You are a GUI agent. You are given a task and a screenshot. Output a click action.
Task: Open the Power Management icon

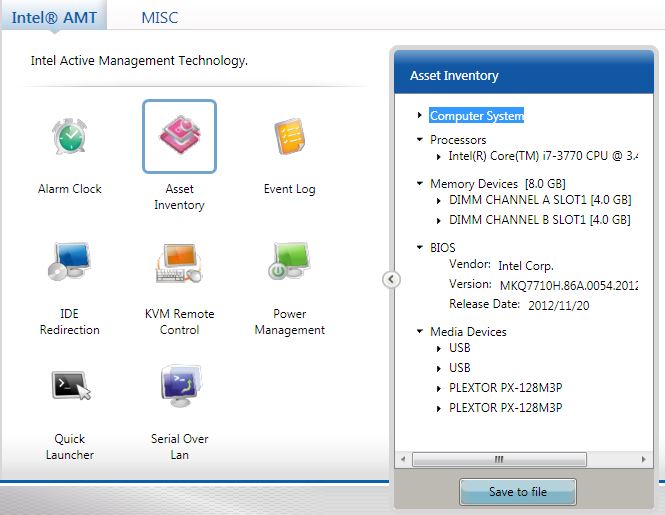(290, 261)
